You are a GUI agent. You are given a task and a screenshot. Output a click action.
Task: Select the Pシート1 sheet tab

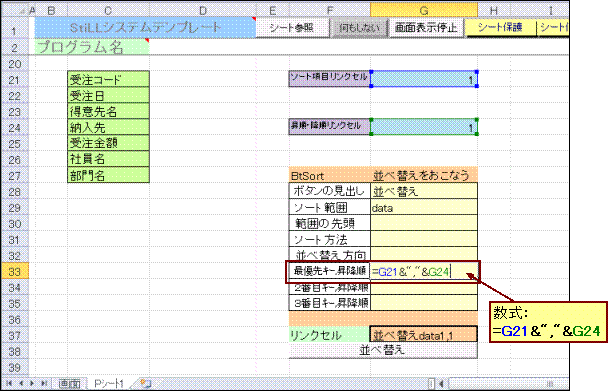[109, 384]
